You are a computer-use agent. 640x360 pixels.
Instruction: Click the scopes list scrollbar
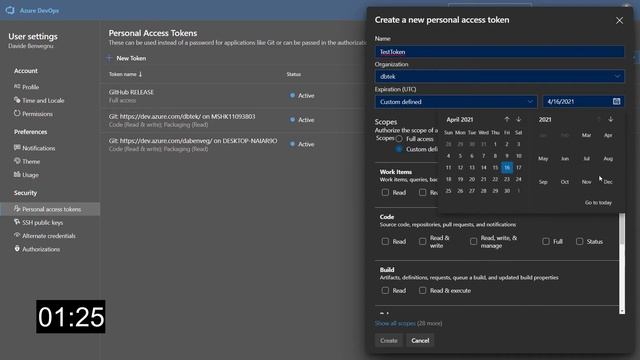(622, 229)
